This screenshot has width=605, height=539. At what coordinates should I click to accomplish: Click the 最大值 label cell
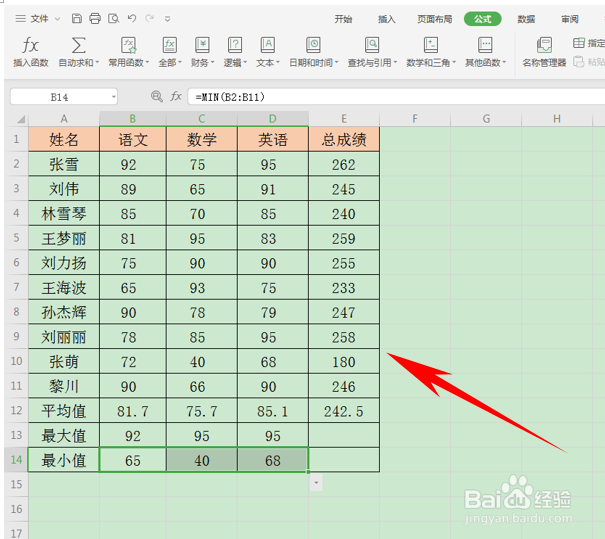[64, 436]
